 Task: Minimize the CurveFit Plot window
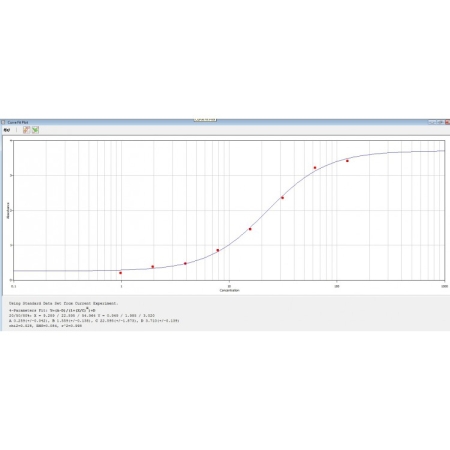[432, 122]
